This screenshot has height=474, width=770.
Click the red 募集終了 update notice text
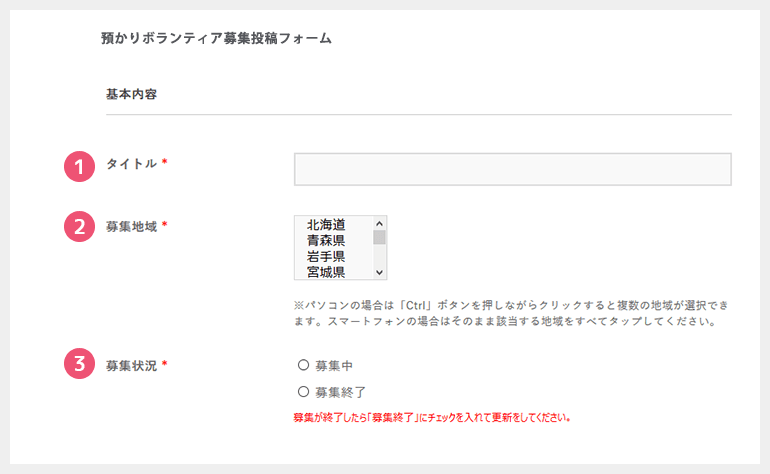point(438,416)
